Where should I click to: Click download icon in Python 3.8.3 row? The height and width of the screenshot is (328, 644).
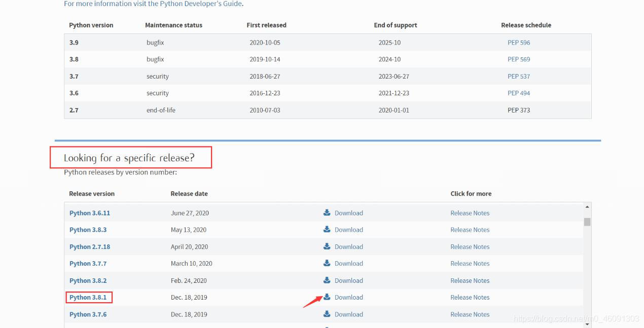pyautogui.click(x=327, y=230)
